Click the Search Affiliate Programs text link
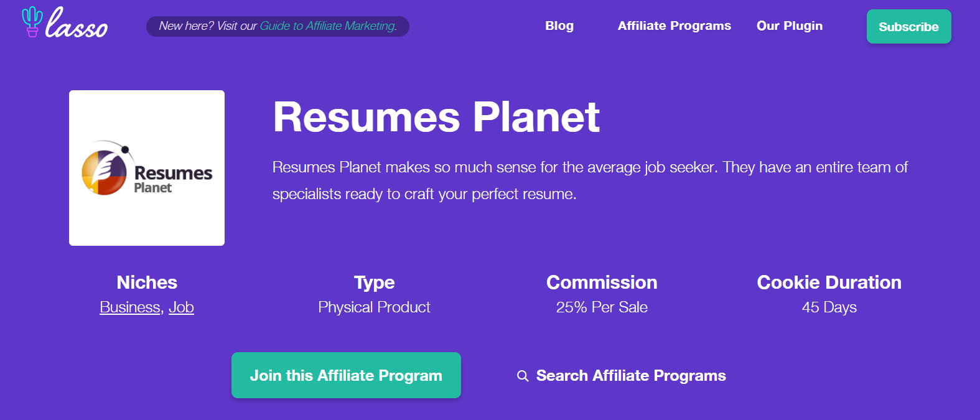 [x=631, y=376]
